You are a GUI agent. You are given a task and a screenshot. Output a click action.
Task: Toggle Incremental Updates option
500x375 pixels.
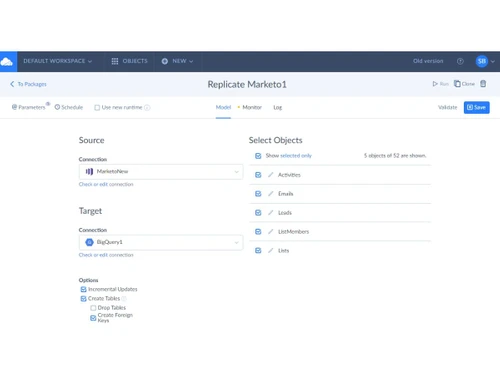[83, 289]
